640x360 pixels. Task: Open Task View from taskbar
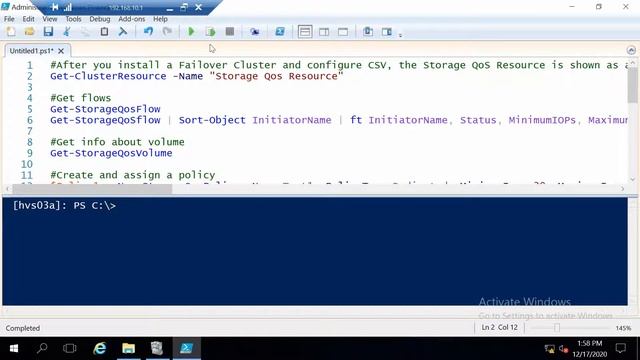click(70, 348)
